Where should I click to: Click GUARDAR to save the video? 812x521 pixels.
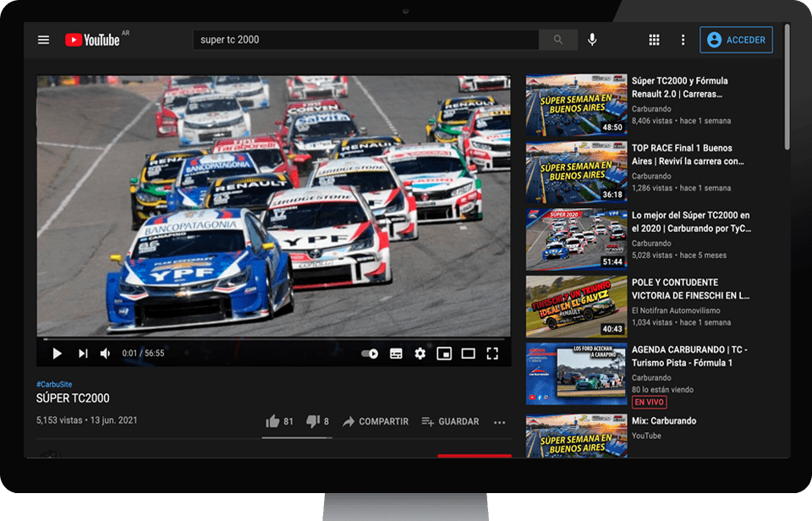coord(450,421)
